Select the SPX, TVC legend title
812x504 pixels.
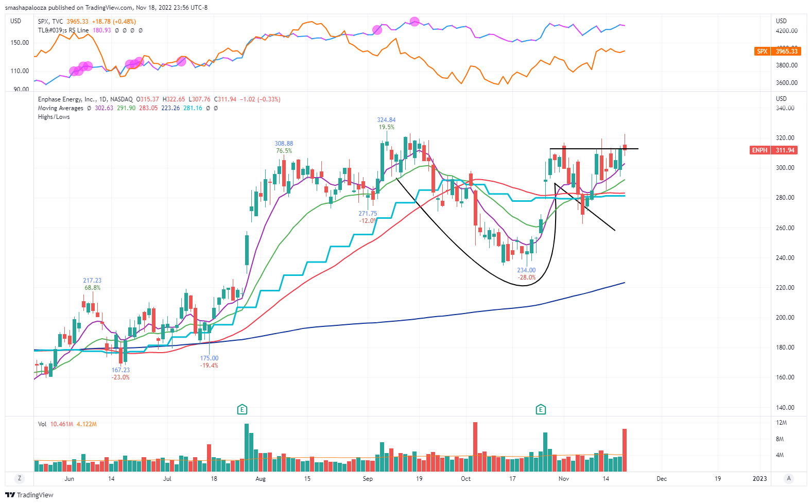click(50, 22)
